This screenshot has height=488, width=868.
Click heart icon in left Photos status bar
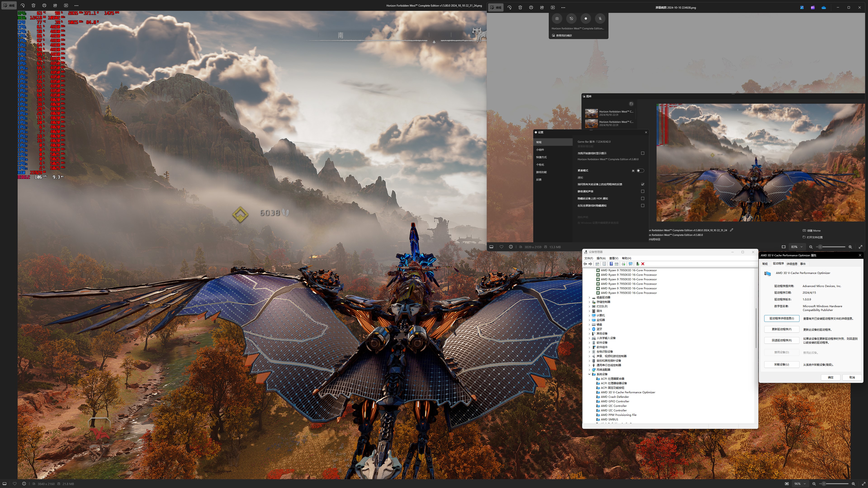click(14, 484)
